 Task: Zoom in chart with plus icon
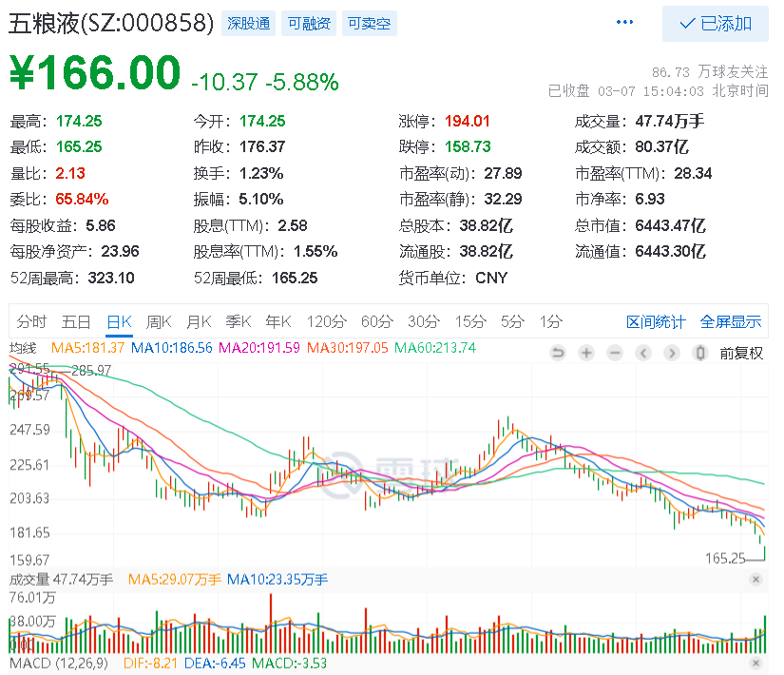point(586,354)
